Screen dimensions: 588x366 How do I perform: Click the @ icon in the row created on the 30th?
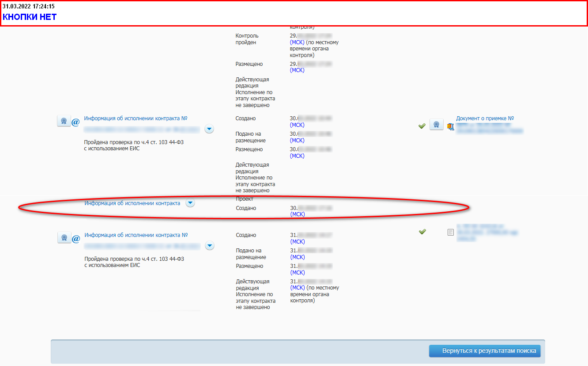click(76, 121)
